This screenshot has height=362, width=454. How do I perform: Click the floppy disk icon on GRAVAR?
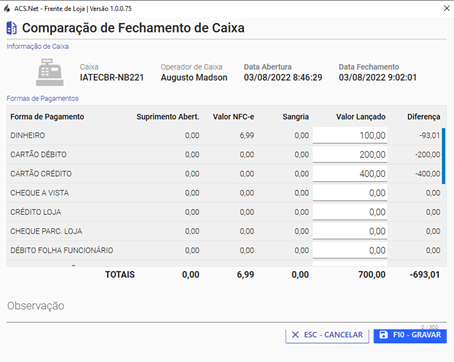[x=384, y=335]
